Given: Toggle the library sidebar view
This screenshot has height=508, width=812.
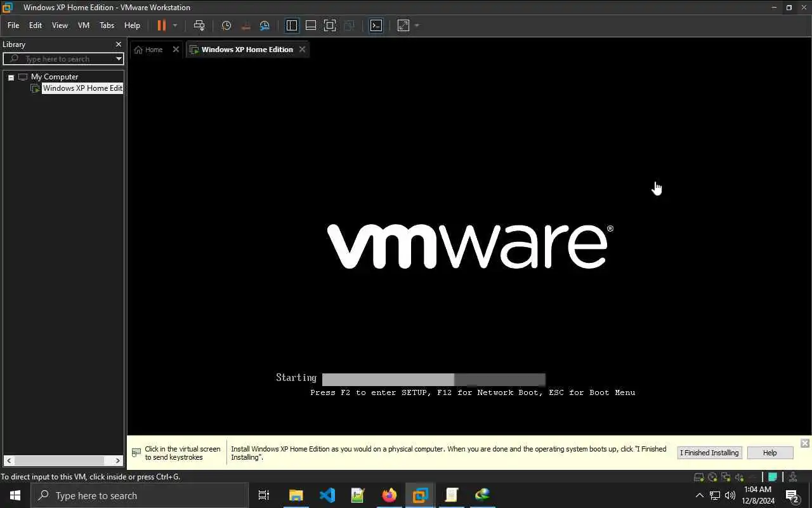Looking at the screenshot, I should (x=292, y=25).
